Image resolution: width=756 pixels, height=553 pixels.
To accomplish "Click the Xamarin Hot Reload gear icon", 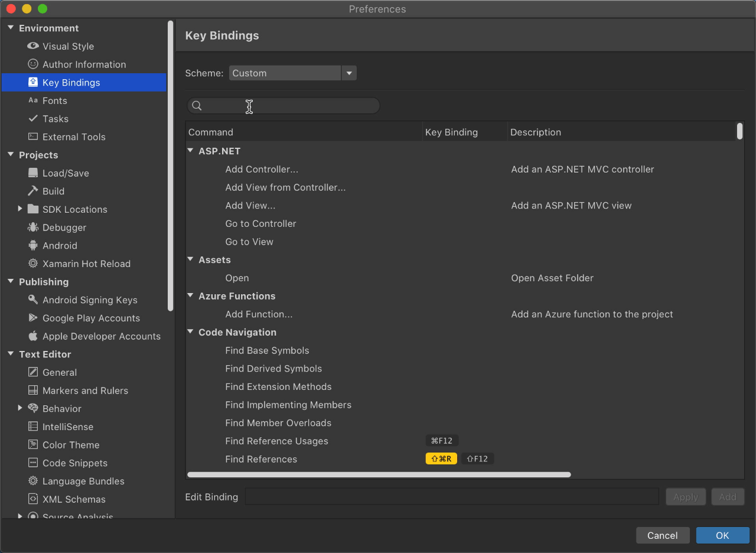I will pos(33,264).
